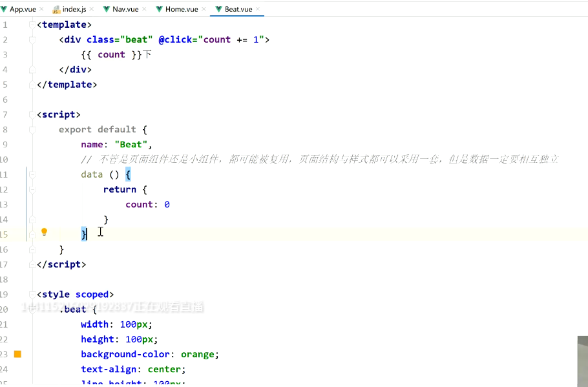Click the .beat selector
Screen dimensions: 588x387
click(72, 309)
